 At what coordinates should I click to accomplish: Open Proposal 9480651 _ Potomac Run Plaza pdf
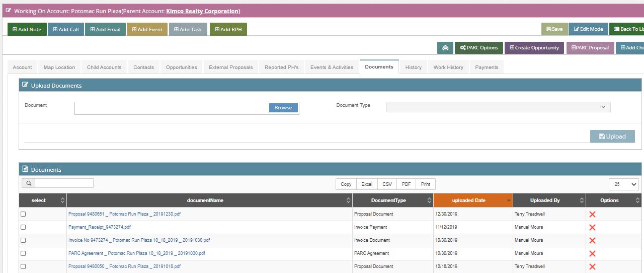pos(124,214)
